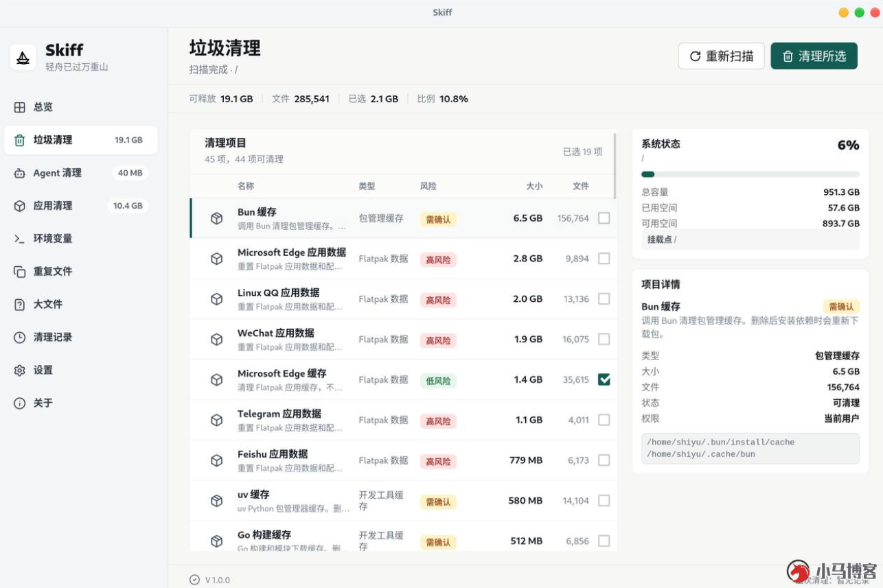Viewport: 883px width, 588px height.
Task: Open the 环境变量 terminal prompt icon
Action: click(x=19, y=239)
